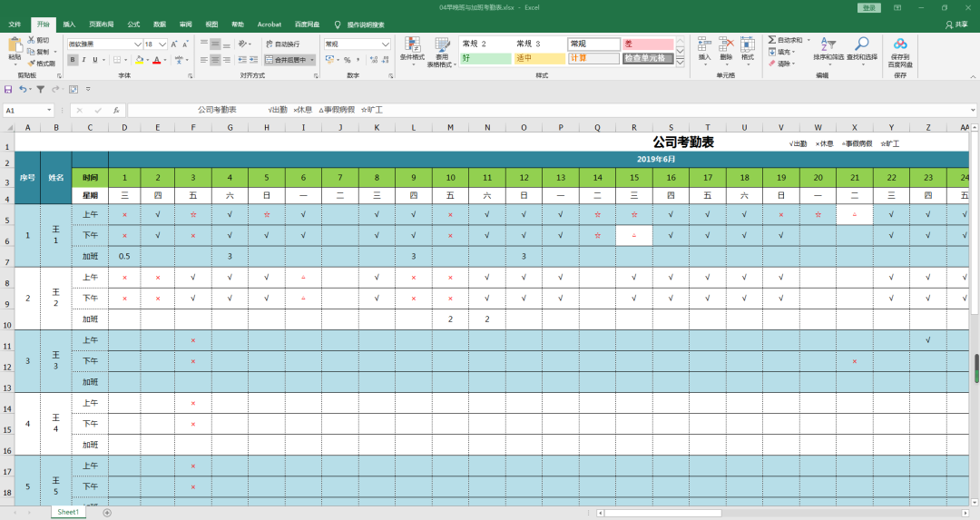Click the Cut (剪切) scissors icon
The height and width of the screenshot is (520, 980).
click(x=31, y=40)
